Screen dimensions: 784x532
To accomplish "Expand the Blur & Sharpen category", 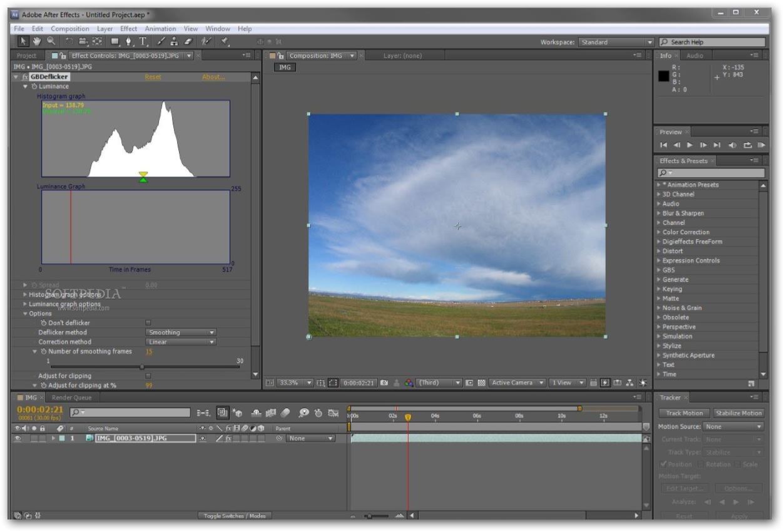I will click(658, 213).
